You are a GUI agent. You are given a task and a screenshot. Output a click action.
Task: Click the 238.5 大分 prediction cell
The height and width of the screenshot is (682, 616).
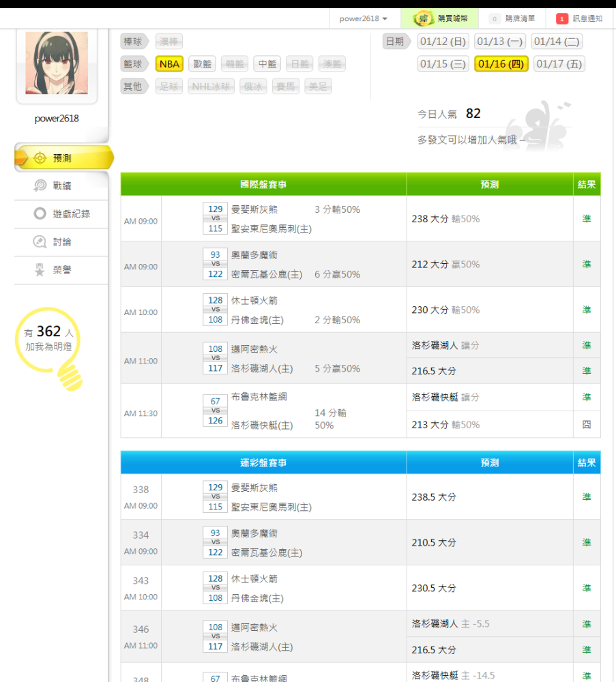coord(490,497)
